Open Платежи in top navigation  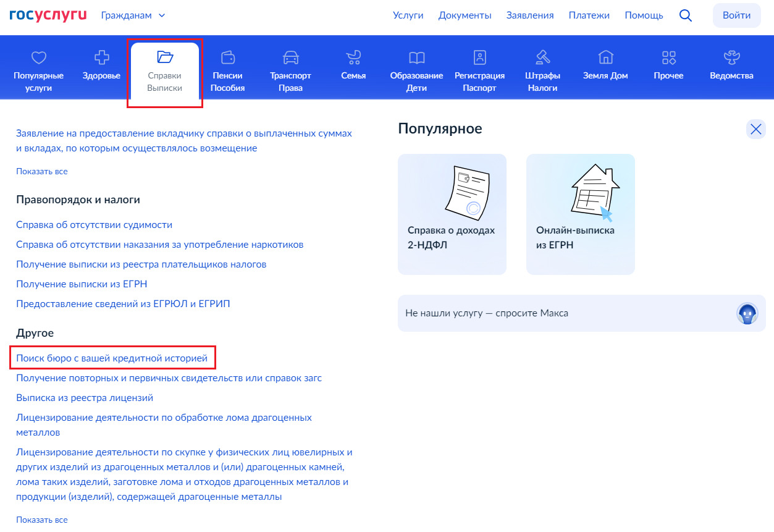point(589,15)
